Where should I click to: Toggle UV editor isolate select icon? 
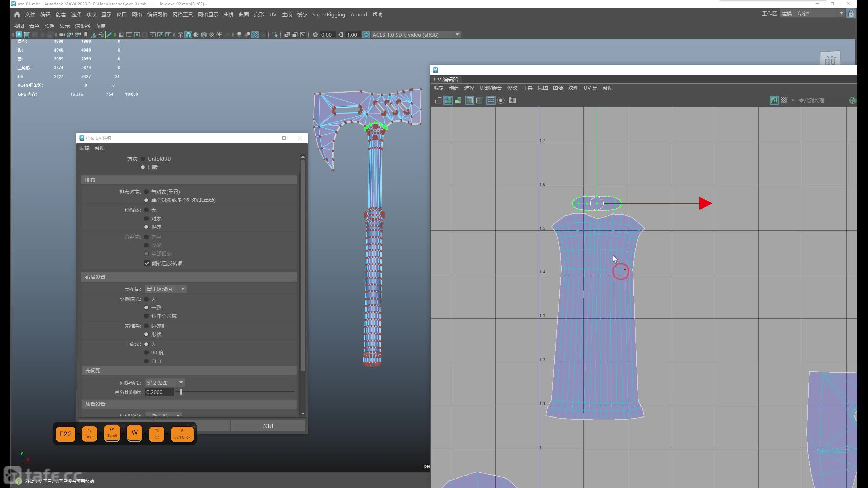(501, 100)
